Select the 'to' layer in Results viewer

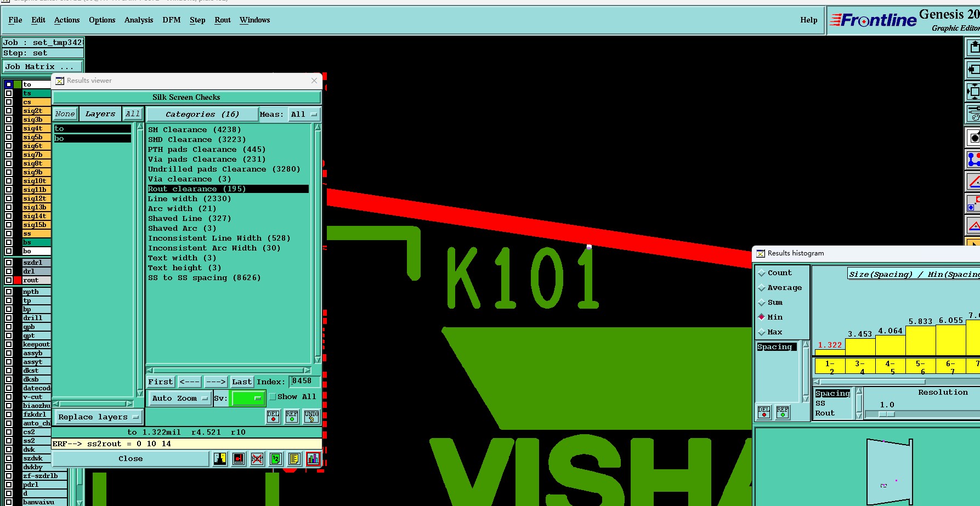click(x=93, y=129)
